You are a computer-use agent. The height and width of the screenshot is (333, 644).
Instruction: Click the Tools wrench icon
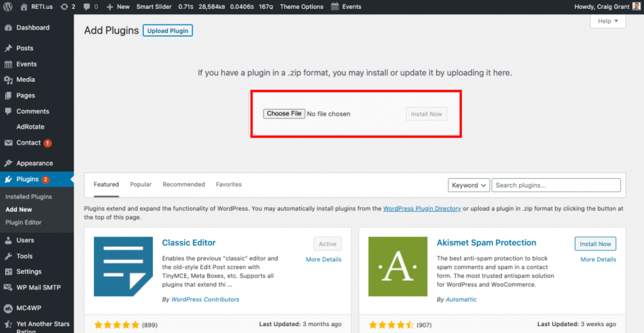[8, 256]
